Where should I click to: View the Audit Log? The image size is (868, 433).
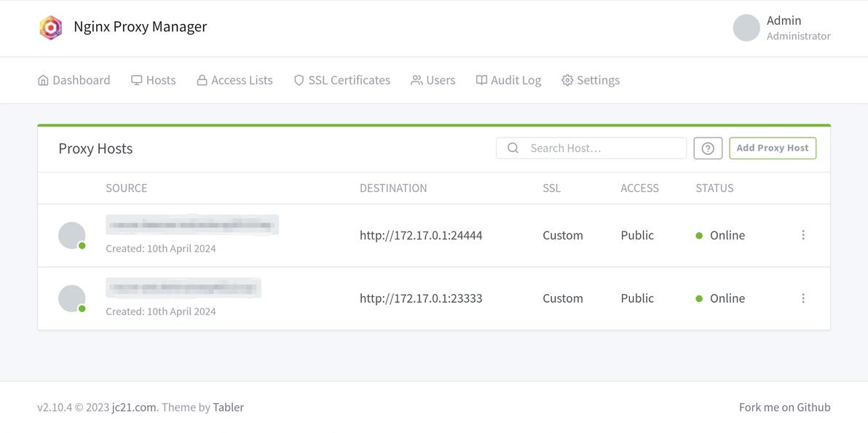pos(509,80)
